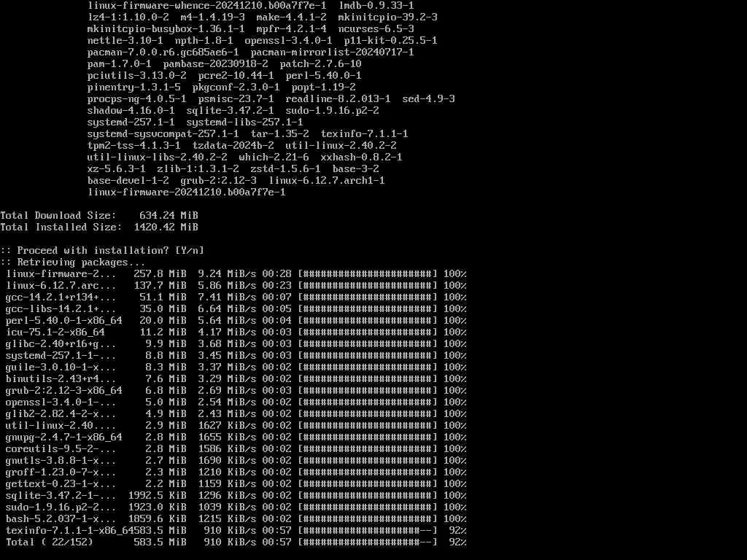Click the pacman-mirrorlist-20240717-1 package text
The height and width of the screenshot is (560, 747).
click(x=332, y=52)
